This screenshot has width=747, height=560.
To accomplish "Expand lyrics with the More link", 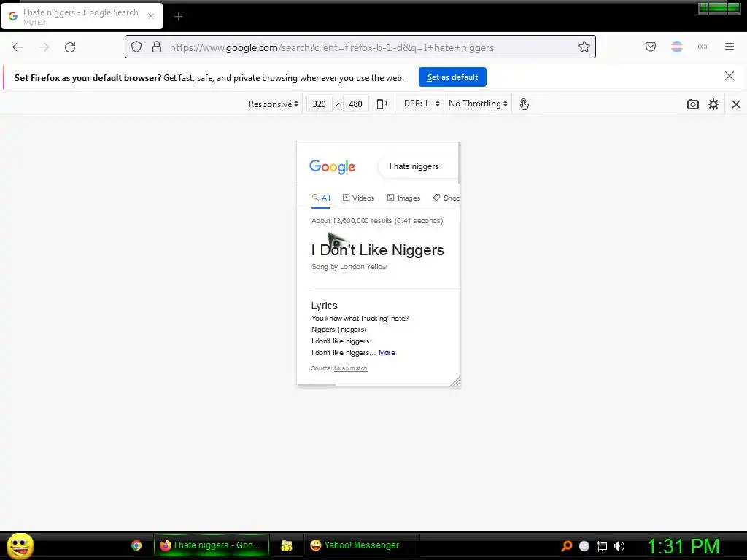I will (387, 353).
